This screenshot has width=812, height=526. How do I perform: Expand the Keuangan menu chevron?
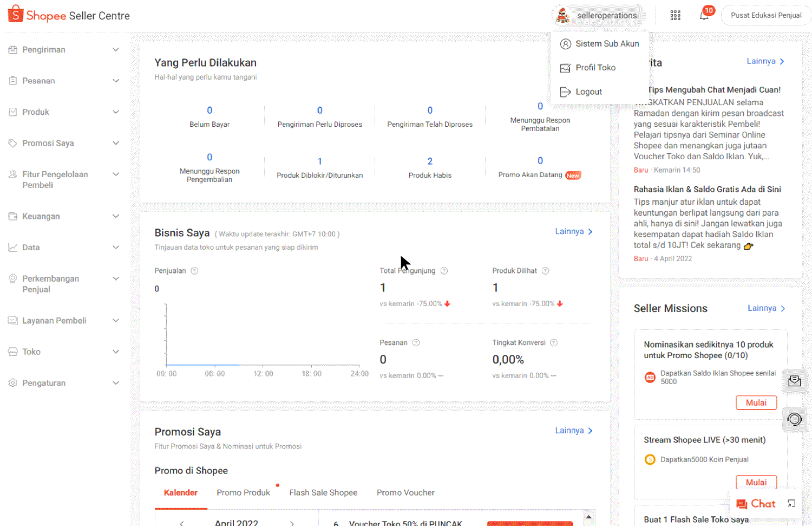pos(116,216)
